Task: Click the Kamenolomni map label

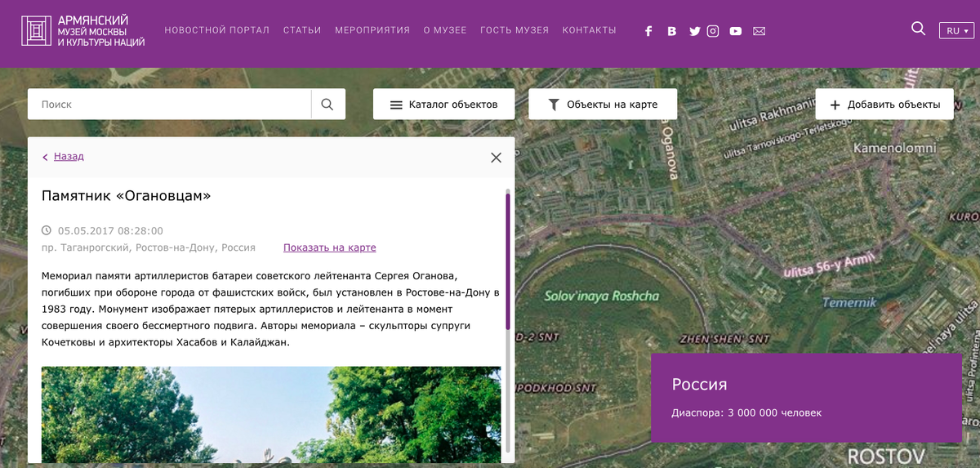Action: (x=893, y=149)
